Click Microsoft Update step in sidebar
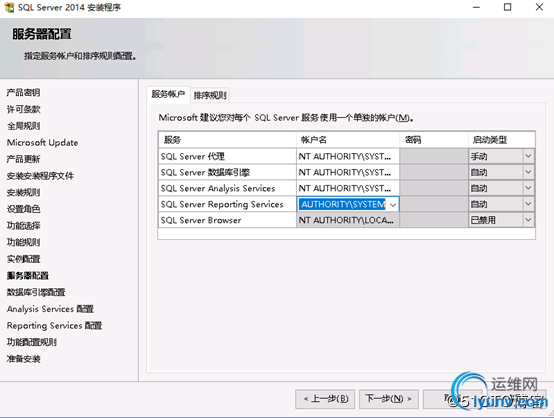The height and width of the screenshot is (418, 554). (x=42, y=142)
